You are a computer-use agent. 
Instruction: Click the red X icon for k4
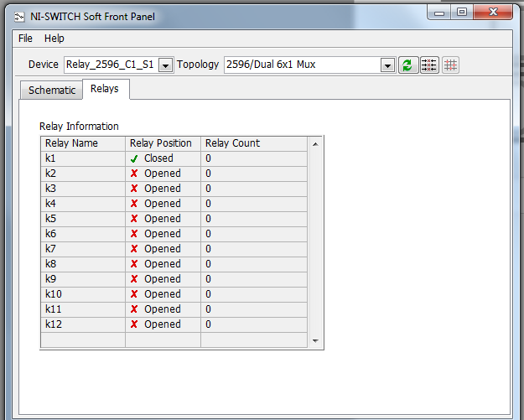point(134,204)
